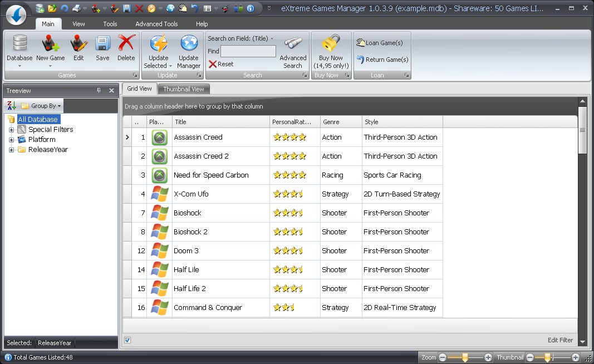Toggle the filter checkbox below the grid
This screenshot has width=594, height=364.
(127, 340)
